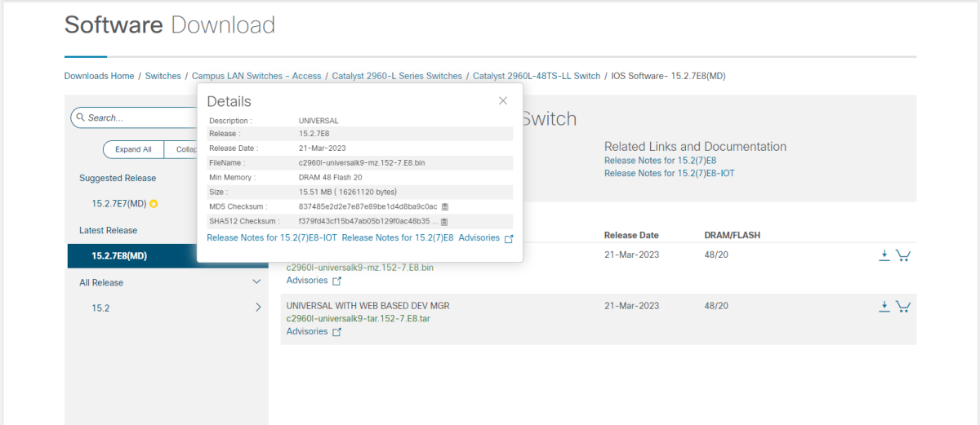Download the c2960l-universalk9-mz.152-7.E8.bin image
Image resolution: width=980 pixels, height=425 pixels.
884,255
